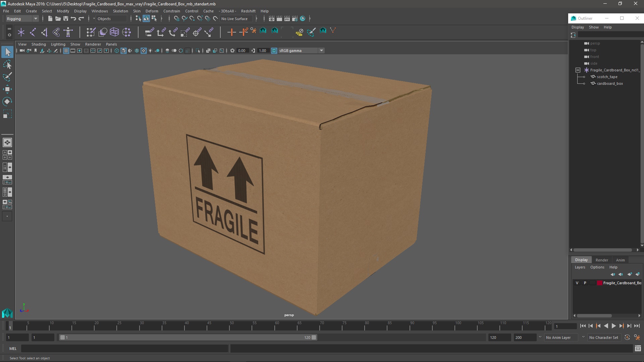
Task: Open the Redshift menu
Action: tap(248, 11)
